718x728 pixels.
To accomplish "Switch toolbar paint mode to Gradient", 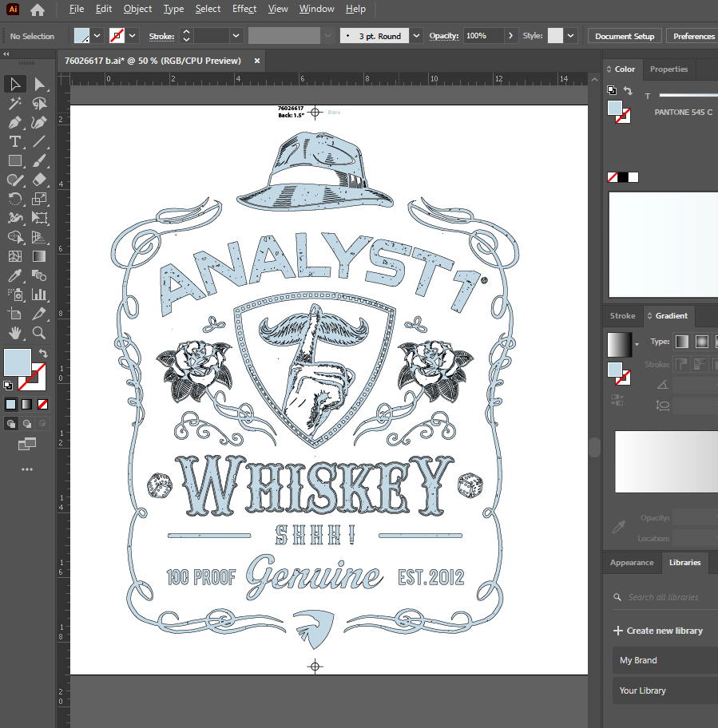I will point(26,404).
